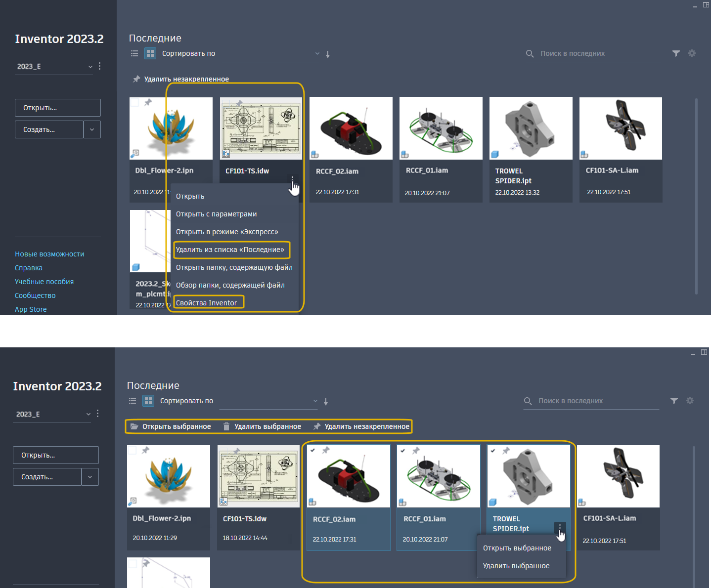Open project options kebab beside upper 2023_E
Screen dimensions: 711x588
pyautogui.click(x=99, y=66)
